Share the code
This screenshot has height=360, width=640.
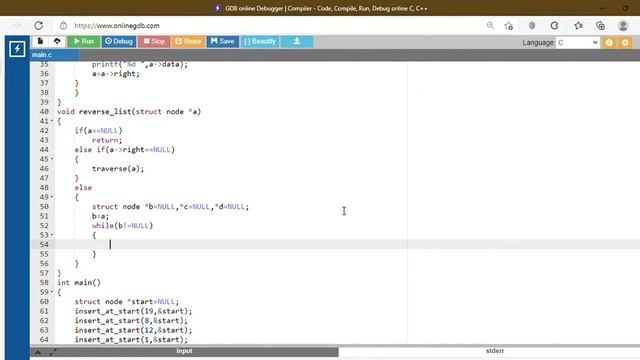(x=188, y=41)
